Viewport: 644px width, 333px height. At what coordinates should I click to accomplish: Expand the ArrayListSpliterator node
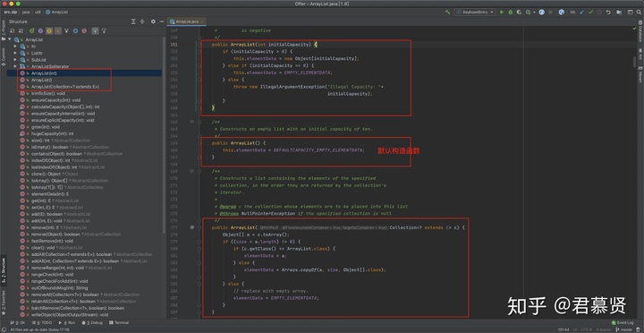15,66
